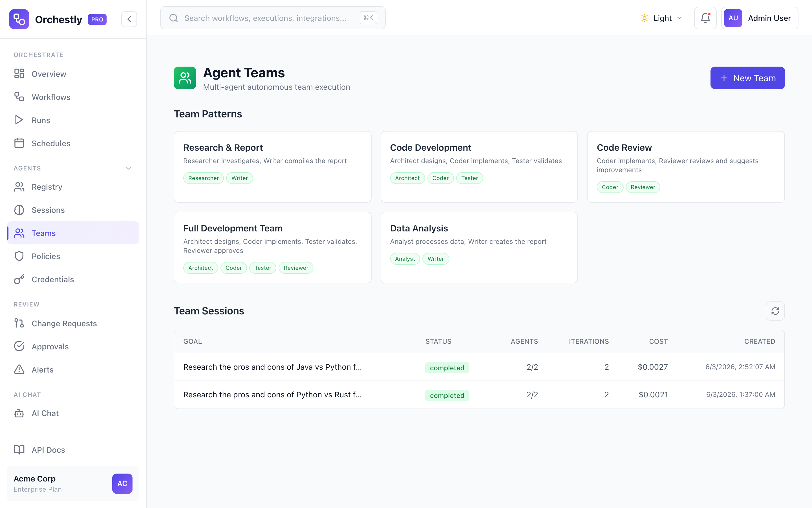Viewport: 812px width, 508px height.
Task: Click the plus icon in New Team
Action: [x=724, y=78]
